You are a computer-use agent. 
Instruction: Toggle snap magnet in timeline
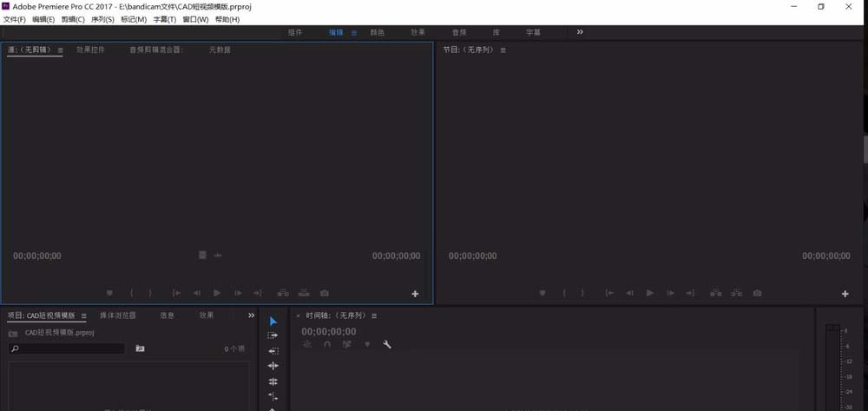[327, 345]
